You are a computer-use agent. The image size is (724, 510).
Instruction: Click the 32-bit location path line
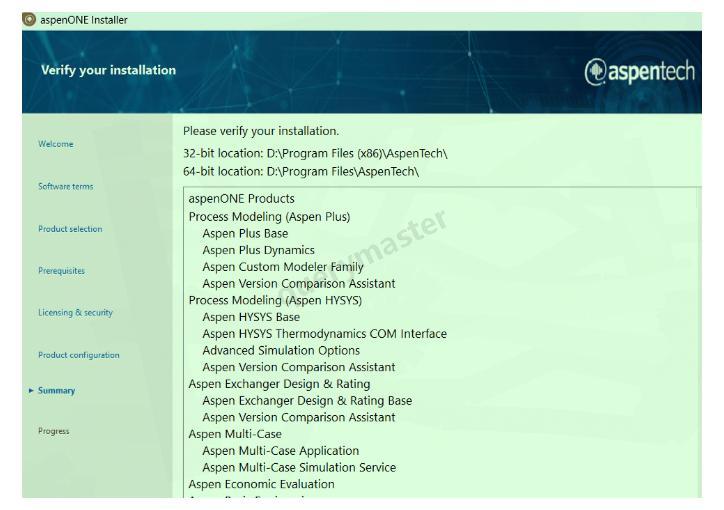[315, 153]
